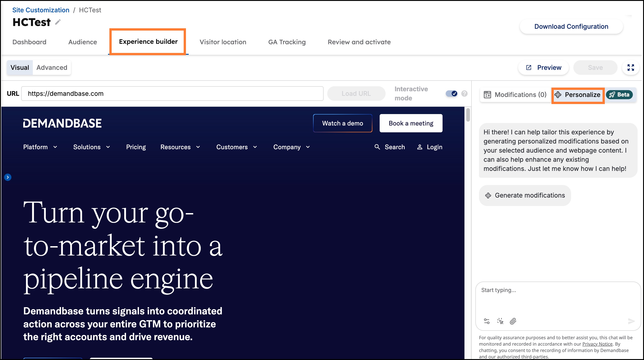Click the fullscreen expand icon
The width and height of the screenshot is (644, 360).
click(631, 68)
